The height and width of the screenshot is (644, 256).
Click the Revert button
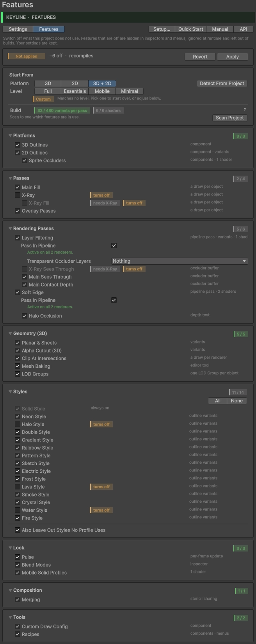click(x=200, y=57)
